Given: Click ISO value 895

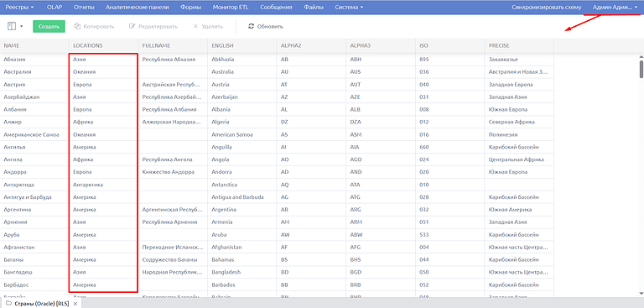Looking at the screenshot, I should pyautogui.click(x=450, y=60).
